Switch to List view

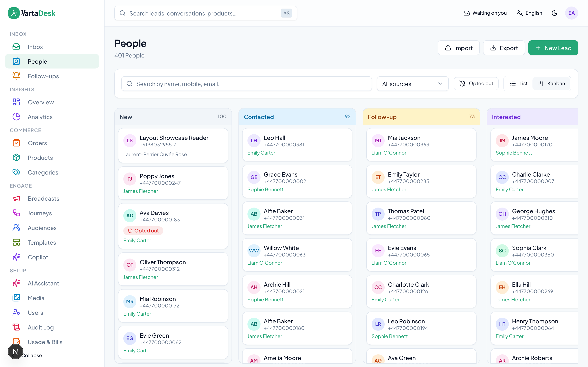tap(519, 84)
